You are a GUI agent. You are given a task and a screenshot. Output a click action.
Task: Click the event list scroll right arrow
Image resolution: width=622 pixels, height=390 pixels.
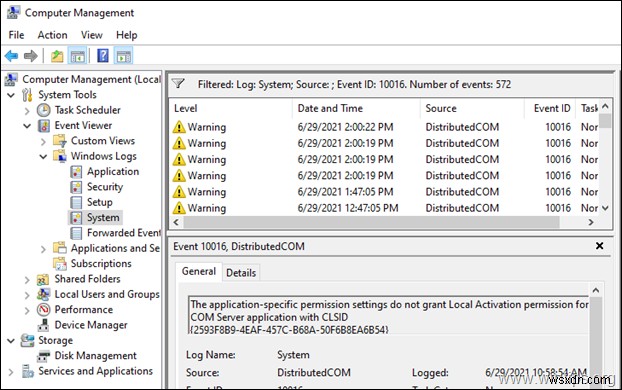pyautogui.click(x=591, y=222)
